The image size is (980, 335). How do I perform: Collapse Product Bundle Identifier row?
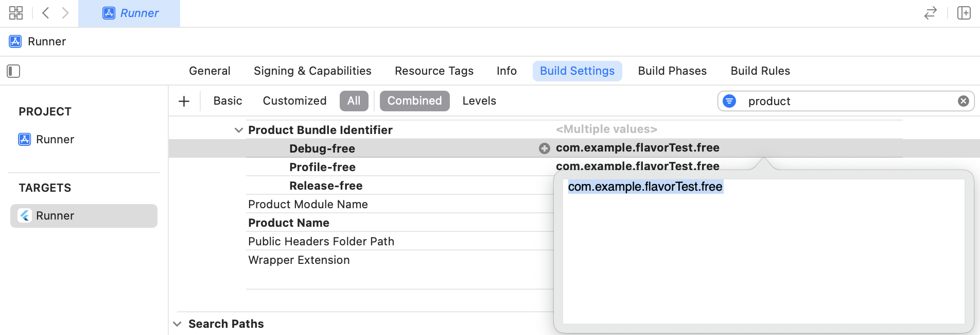(x=238, y=130)
